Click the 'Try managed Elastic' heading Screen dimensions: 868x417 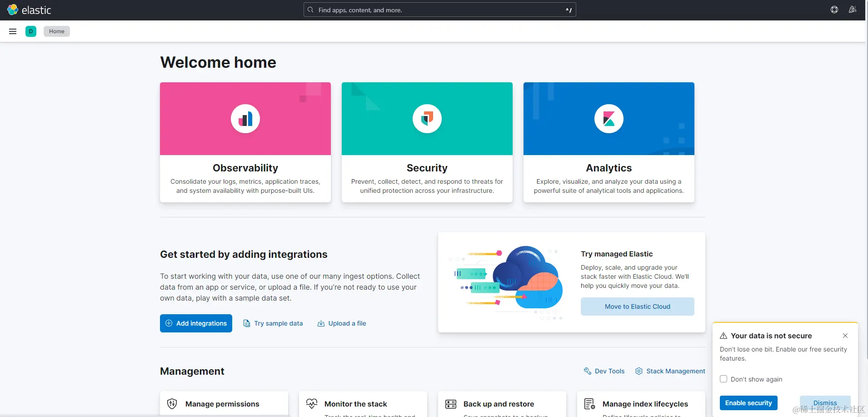tap(617, 254)
